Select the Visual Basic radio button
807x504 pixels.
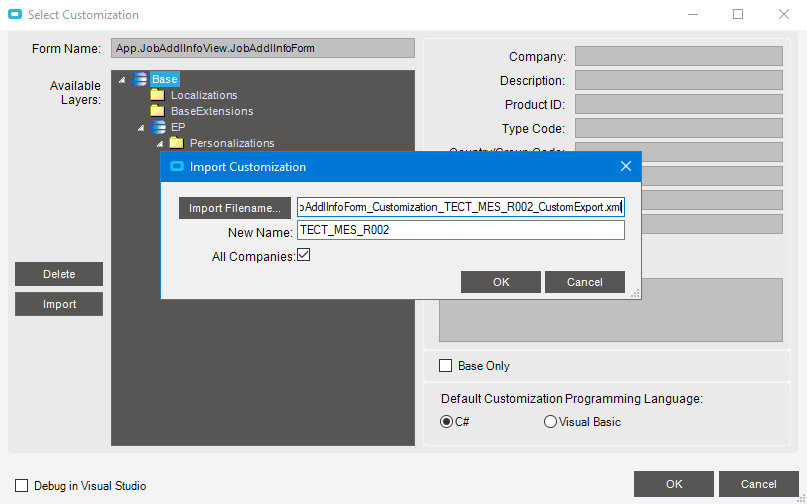pyautogui.click(x=550, y=422)
